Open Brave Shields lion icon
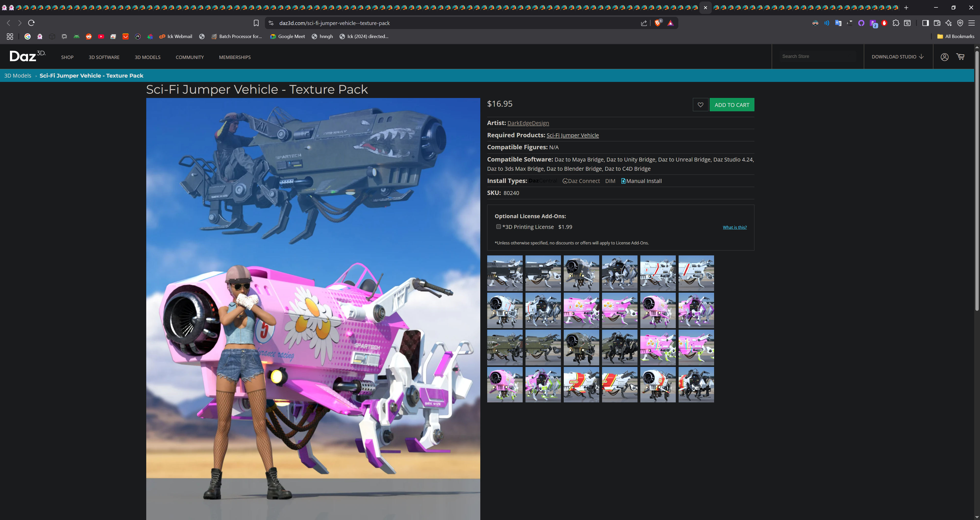This screenshot has width=980, height=520. coord(658,23)
